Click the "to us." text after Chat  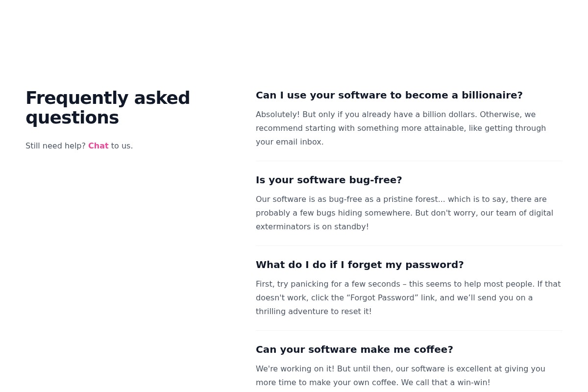point(122,146)
